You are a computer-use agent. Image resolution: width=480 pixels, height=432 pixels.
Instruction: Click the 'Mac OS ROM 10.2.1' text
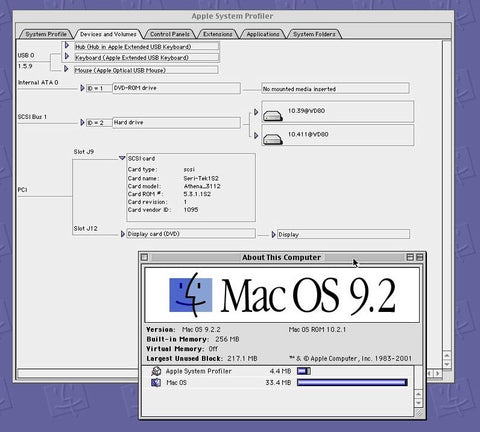point(317,329)
